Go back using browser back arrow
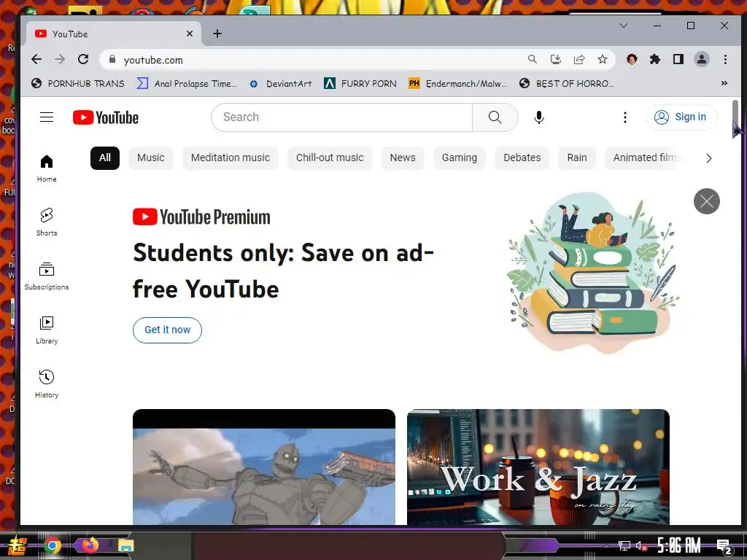This screenshot has height=560, width=747. pos(36,60)
